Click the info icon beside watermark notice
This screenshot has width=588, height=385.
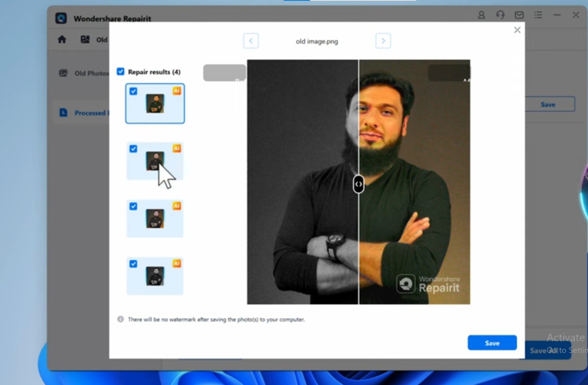point(121,319)
